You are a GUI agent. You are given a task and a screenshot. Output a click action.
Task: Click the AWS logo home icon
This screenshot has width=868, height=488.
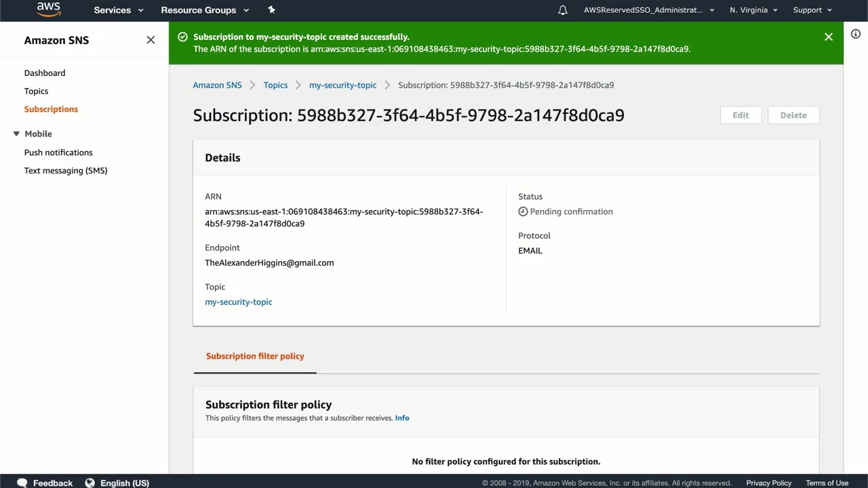tap(49, 9)
